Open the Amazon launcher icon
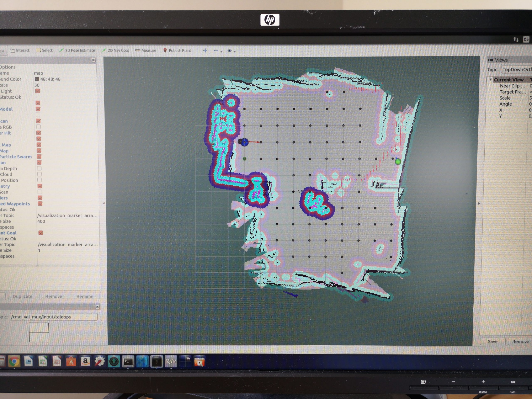Viewport: 532px width, 399px height. pyautogui.click(x=85, y=361)
